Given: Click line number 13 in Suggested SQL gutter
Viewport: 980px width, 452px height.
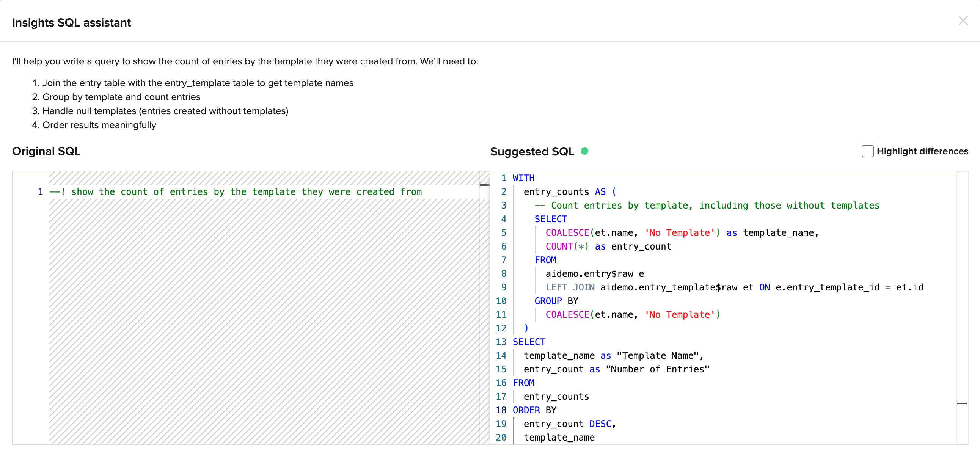Looking at the screenshot, I should coord(501,342).
